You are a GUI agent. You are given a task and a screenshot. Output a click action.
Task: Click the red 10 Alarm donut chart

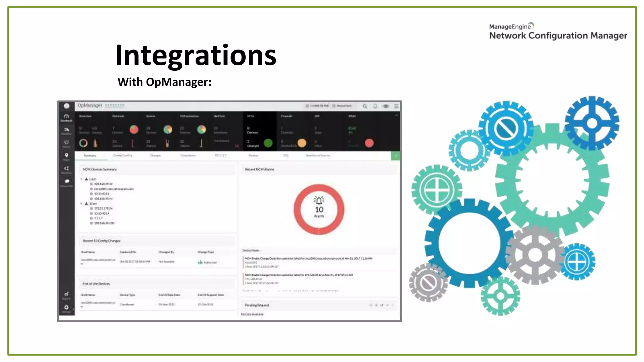pos(319,209)
